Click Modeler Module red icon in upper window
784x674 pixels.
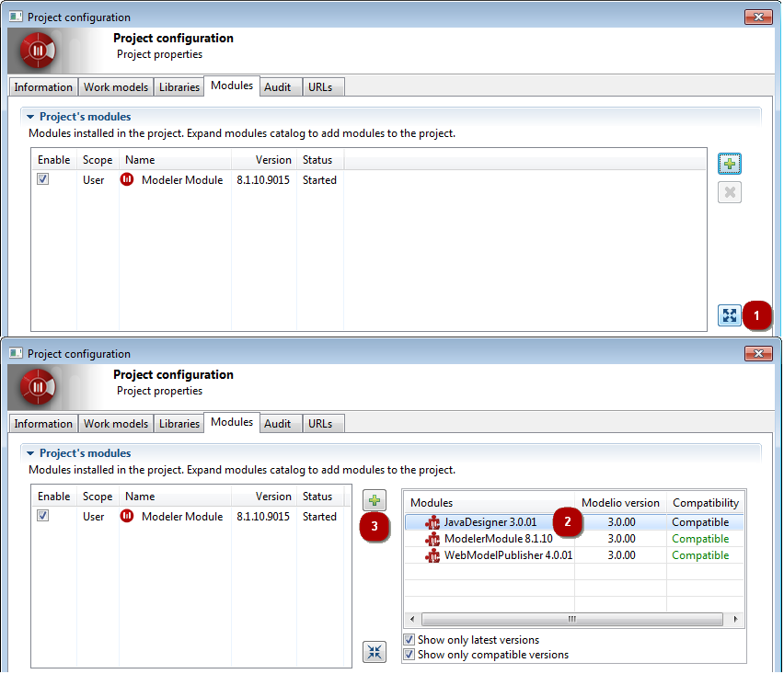[x=127, y=179]
